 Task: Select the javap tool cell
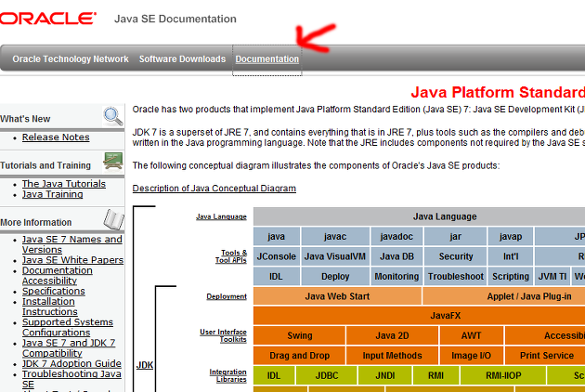click(x=511, y=236)
